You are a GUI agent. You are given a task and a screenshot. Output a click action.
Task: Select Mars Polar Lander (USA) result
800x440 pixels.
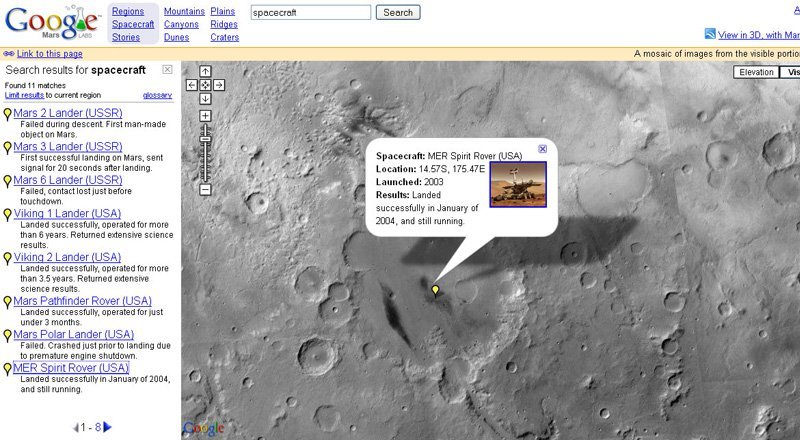73,335
